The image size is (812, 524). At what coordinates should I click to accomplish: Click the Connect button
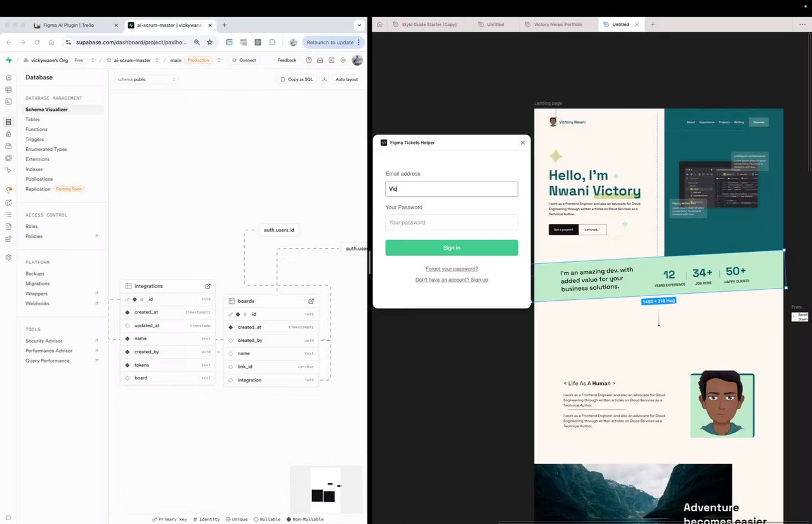pyautogui.click(x=244, y=60)
